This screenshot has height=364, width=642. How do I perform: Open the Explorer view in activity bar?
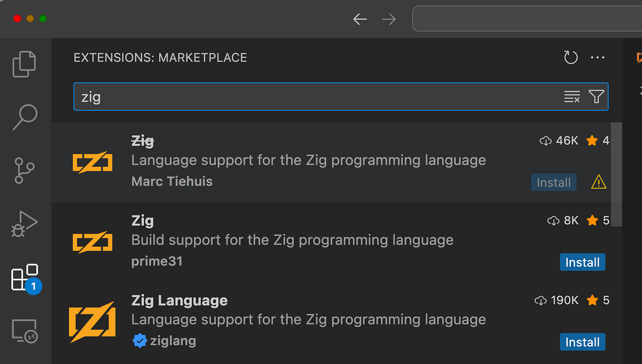(x=24, y=64)
